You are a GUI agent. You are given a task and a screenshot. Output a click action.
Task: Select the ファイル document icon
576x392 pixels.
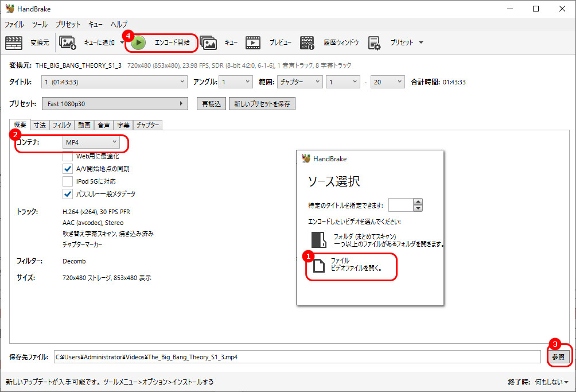click(x=319, y=265)
